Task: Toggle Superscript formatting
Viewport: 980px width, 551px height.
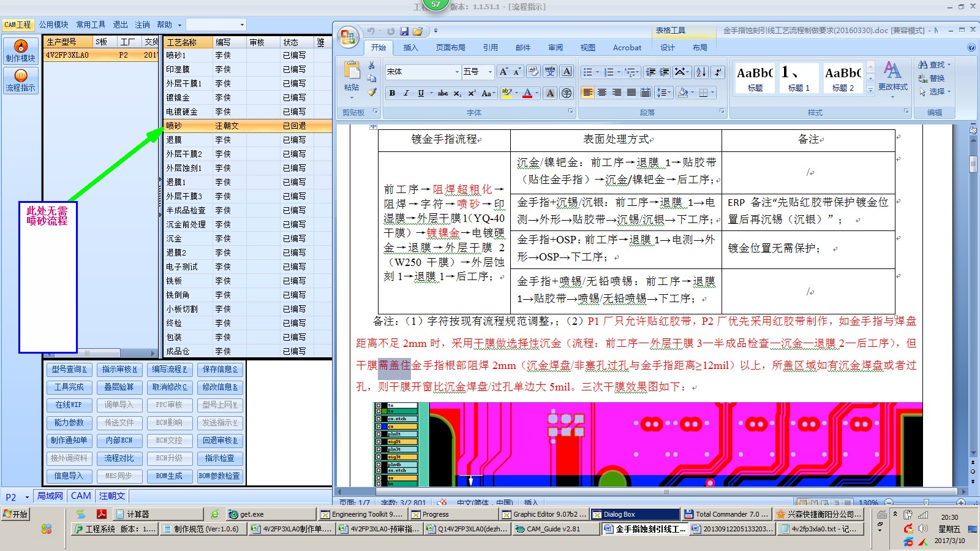Action: [x=472, y=93]
